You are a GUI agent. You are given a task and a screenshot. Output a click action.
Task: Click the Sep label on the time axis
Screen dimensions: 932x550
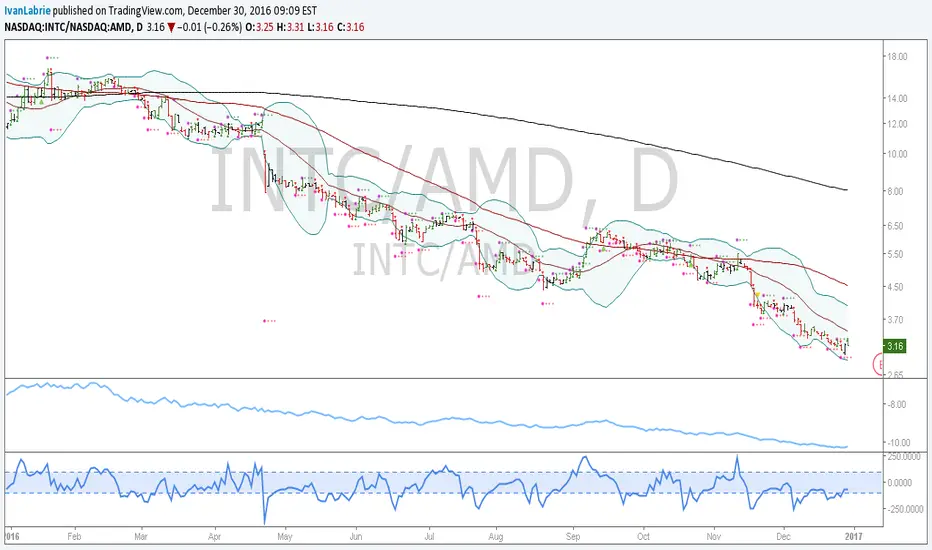coord(573,536)
